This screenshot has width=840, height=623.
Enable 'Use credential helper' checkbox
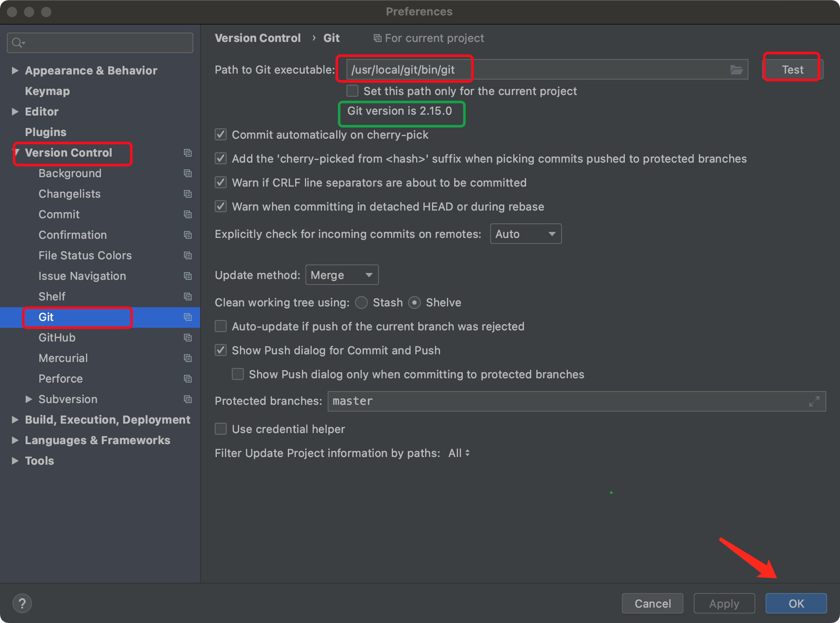pyautogui.click(x=221, y=429)
